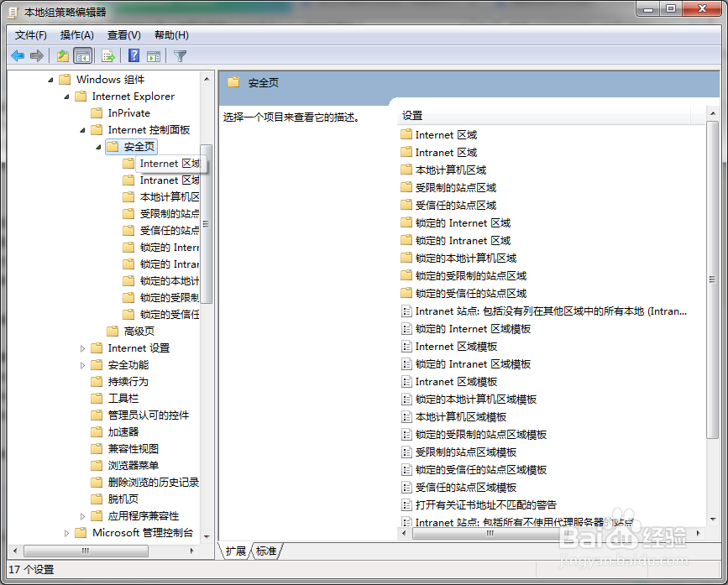This screenshot has height=585, width=728.
Task: Collapse the Internet Explorer tree node
Action: [x=66, y=97]
